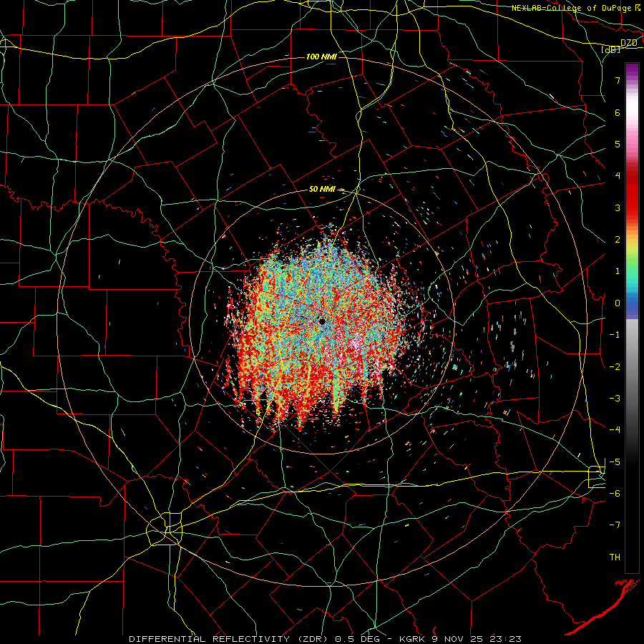Click the '-4' value on color scale
The width and height of the screenshot is (644, 644).
615,430
